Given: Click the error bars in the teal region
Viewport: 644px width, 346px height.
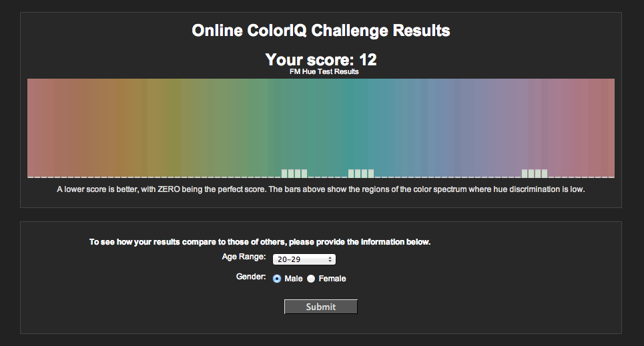Looking at the screenshot, I should point(361,173).
